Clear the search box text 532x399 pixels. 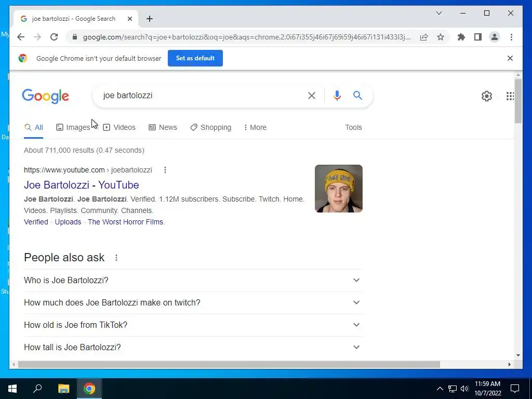click(x=312, y=96)
